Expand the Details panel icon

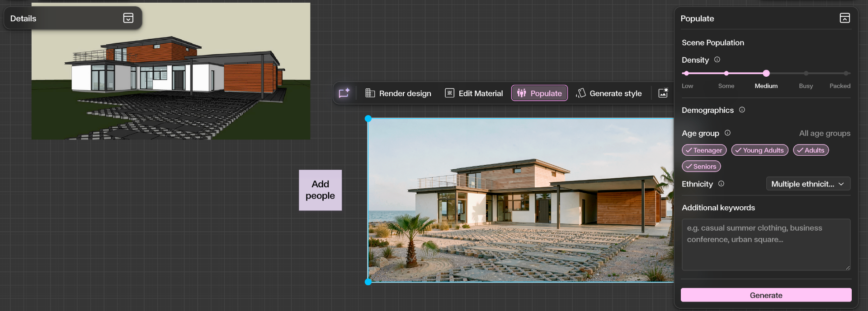(128, 18)
